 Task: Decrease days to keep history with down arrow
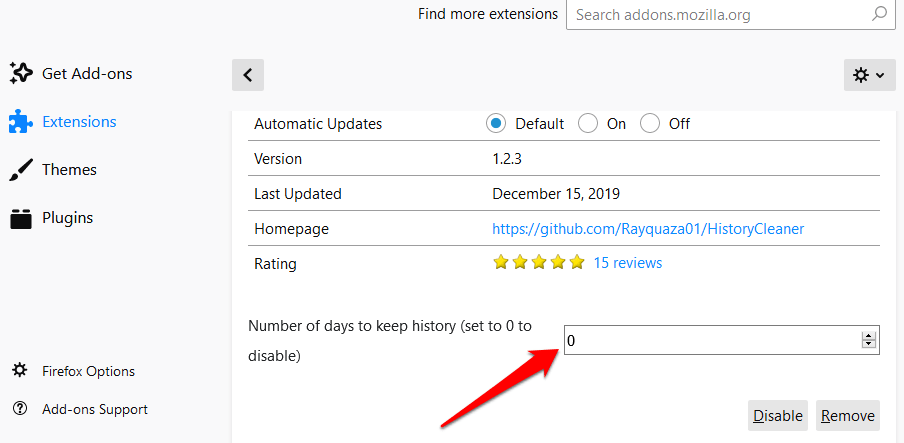tap(868, 346)
